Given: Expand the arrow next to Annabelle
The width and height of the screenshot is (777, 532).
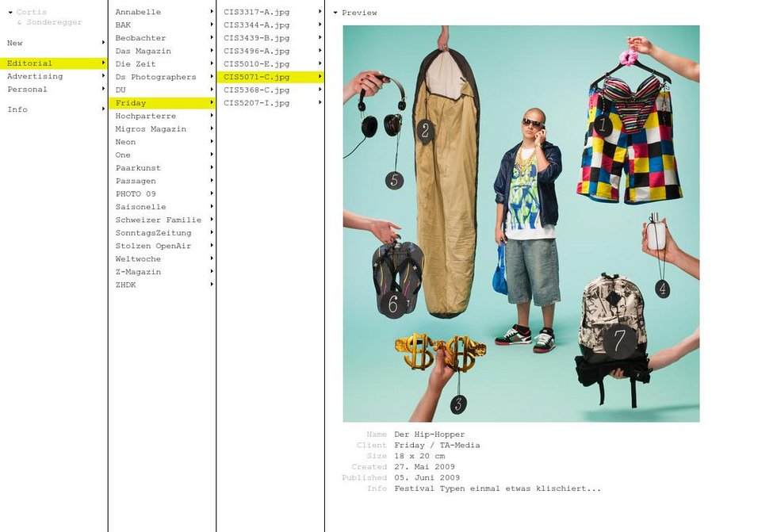Looking at the screenshot, I should point(212,11).
